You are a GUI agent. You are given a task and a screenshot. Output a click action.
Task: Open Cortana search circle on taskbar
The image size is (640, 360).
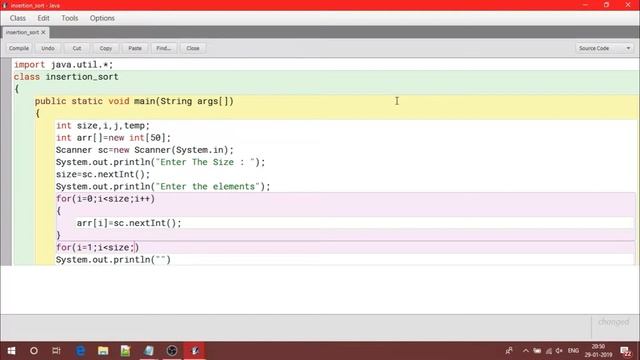pos(34,351)
